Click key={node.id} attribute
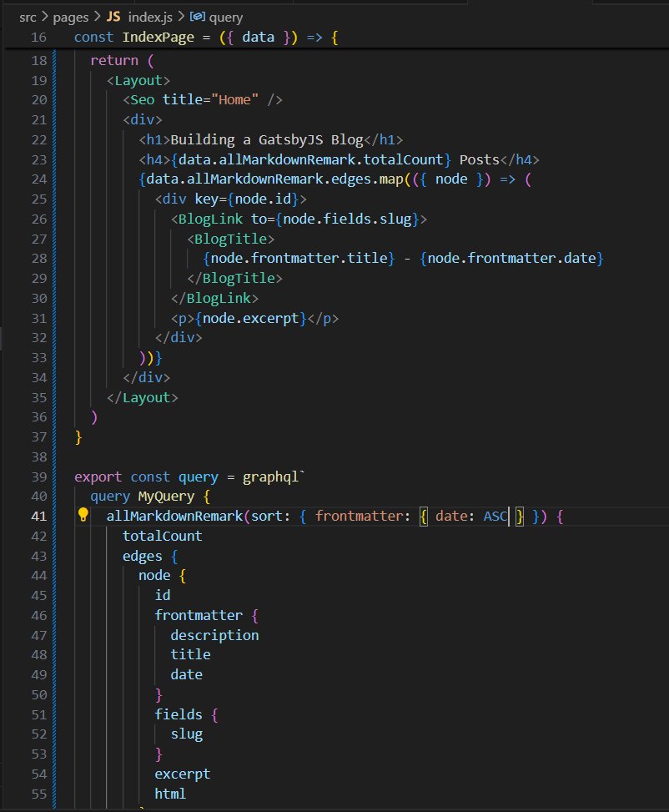Screen dimensions: 669x812 point(246,199)
